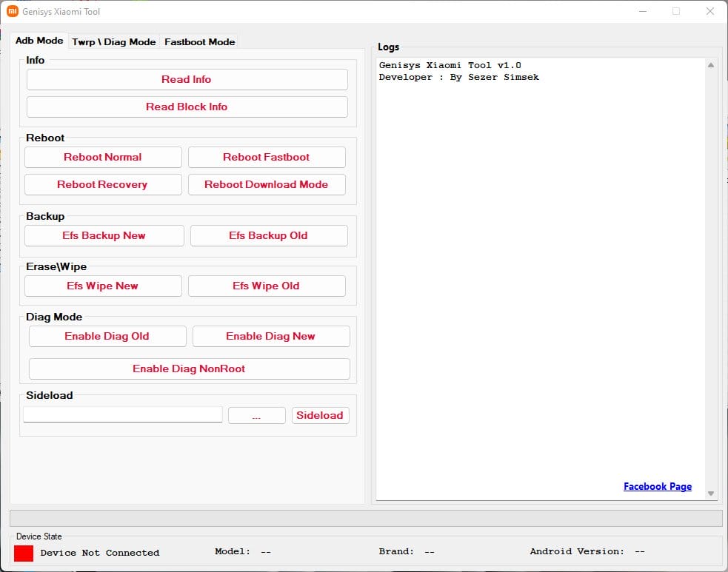Click the 'Genisys Xiaomi Tool v1.0' log line
Screen dimensions: 728x572
tap(450, 65)
